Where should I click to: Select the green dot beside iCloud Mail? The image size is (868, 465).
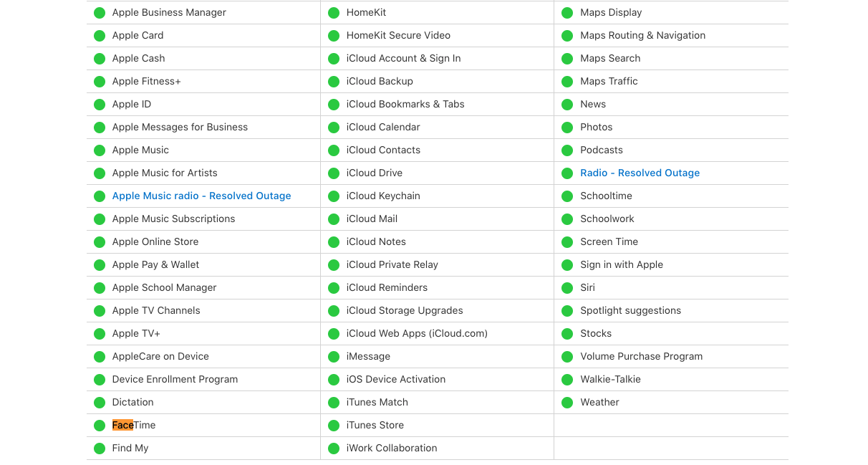pyautogui.click(x=334, y=219)
